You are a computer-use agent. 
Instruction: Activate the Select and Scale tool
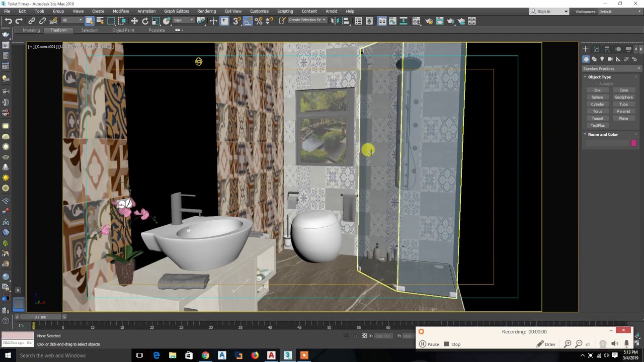point(156,21)
